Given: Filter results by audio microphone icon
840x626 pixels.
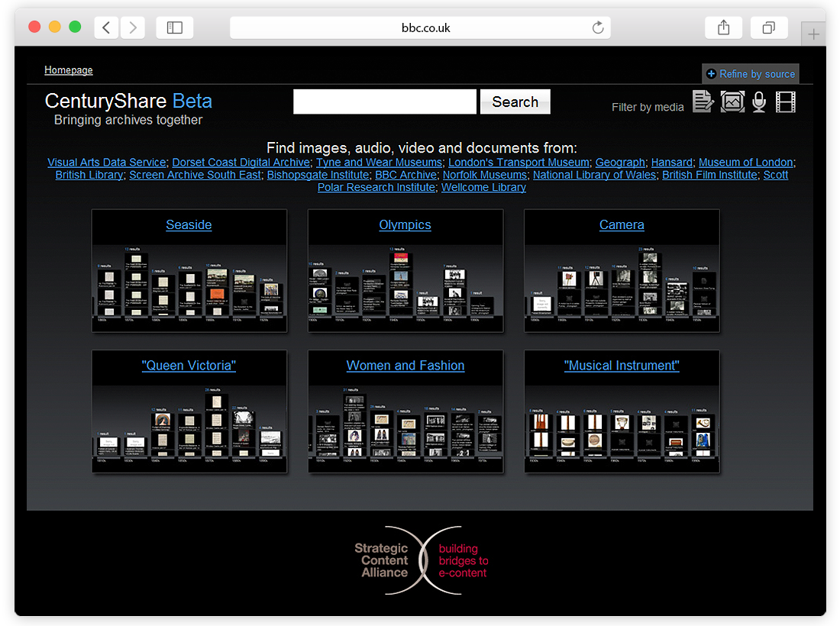Looking at the screenshot, I should tap(759, 102).
